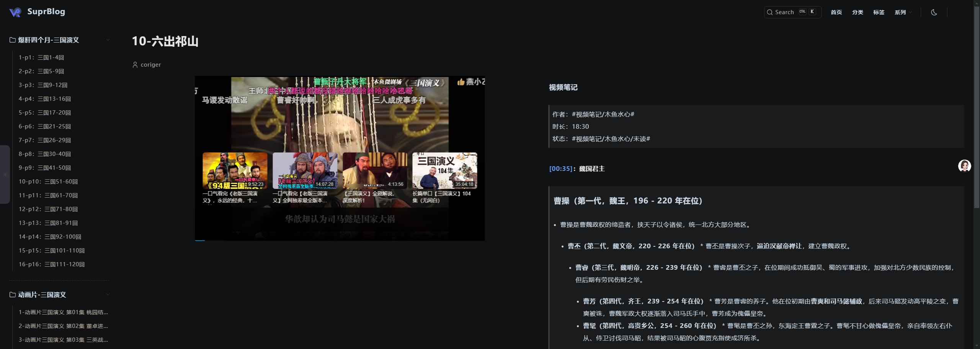Open 分类 navigation item
Screen dimensions: 980x349
(x=857, y=12)
